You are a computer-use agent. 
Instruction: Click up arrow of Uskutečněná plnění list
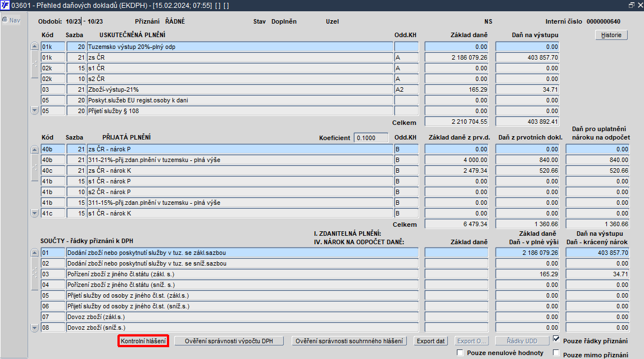coord(34,47)
